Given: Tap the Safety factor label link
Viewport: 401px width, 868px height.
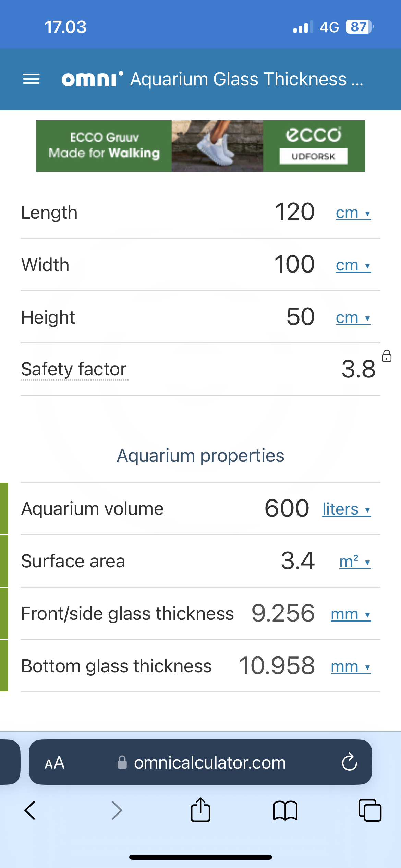Looking at the screenshot, I should pyautogui.click(x=74, y=370).
